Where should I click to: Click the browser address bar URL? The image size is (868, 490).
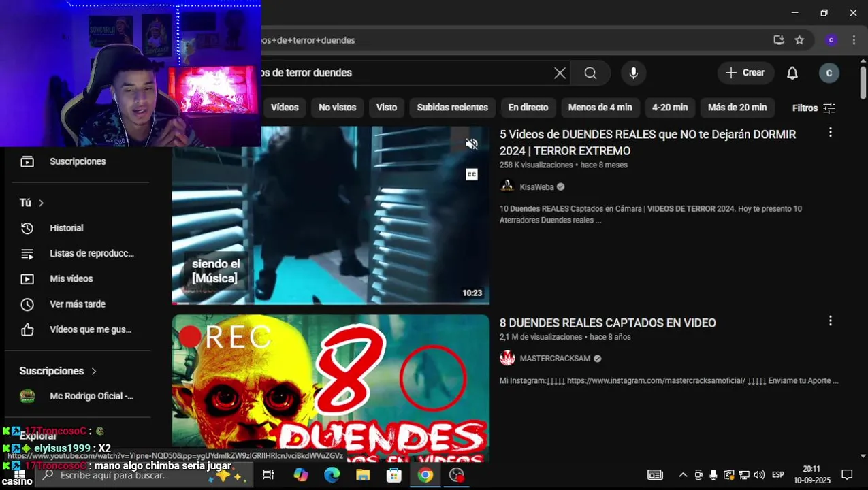click(x=308, y=40)
